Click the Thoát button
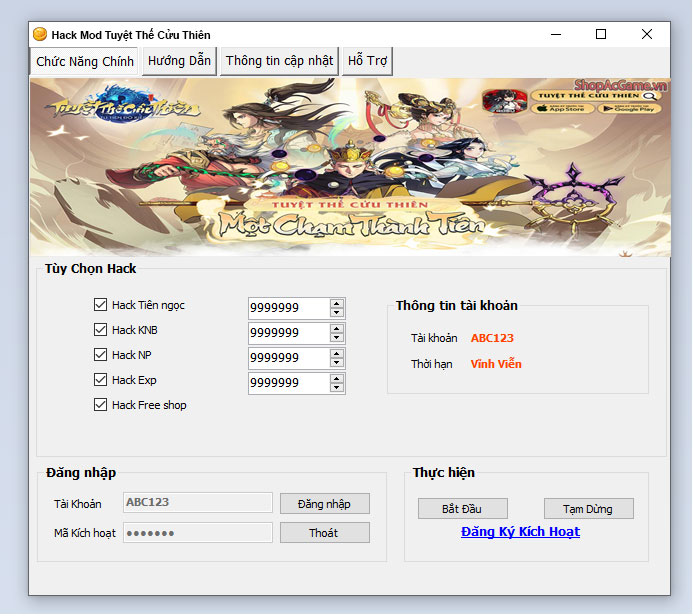693x616 pixels. (x=325, y=533)
